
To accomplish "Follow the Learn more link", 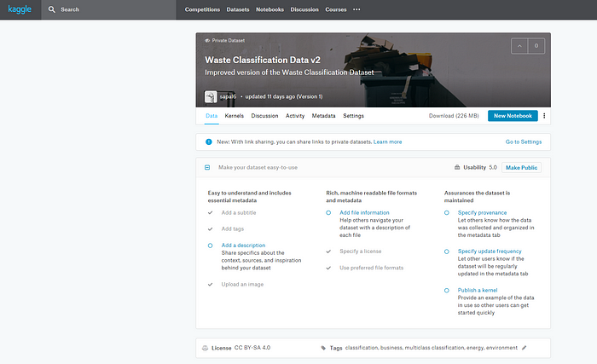I will (387, 142).
